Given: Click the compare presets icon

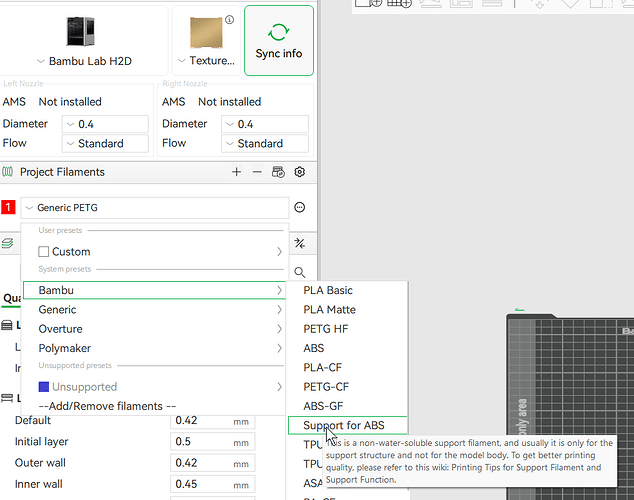Looking at the screenshot, I should point(300,243).
